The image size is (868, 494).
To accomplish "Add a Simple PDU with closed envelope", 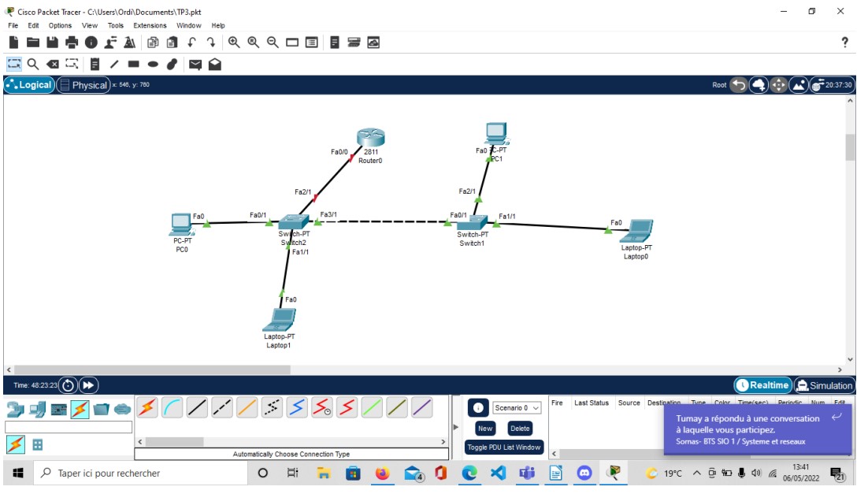I will [195, 65].
